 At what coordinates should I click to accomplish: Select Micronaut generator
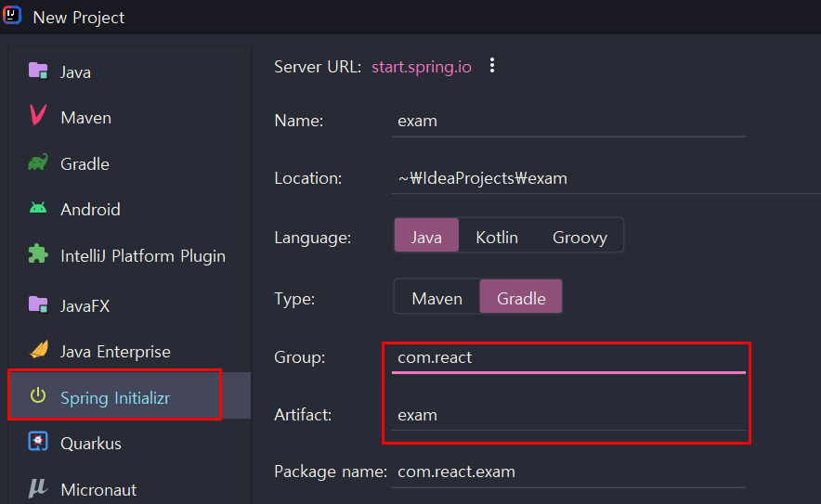pos(130,489)
